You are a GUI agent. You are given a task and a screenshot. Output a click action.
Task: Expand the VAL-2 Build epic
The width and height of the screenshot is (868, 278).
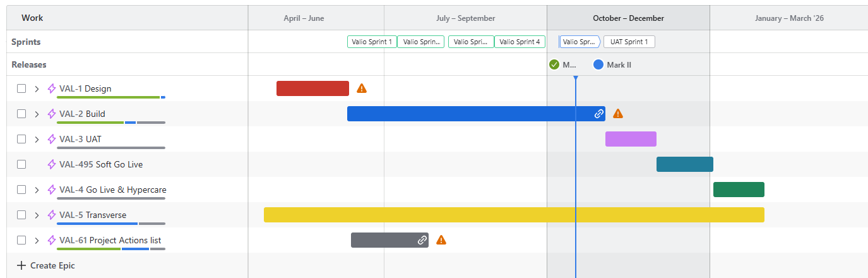37,114
